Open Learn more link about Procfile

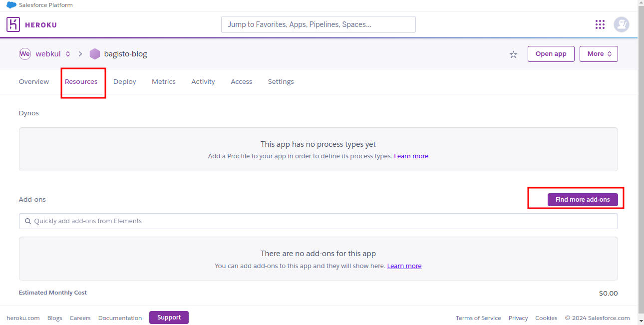411,156
